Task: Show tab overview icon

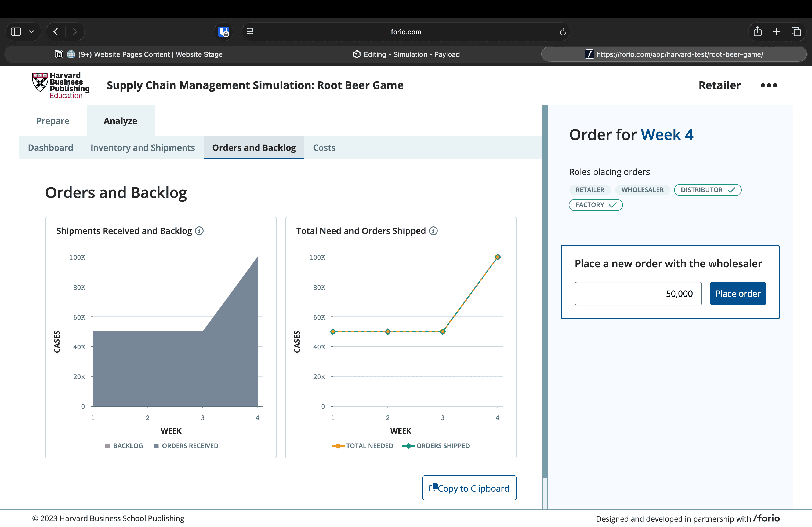Action: click(x=796, y=32)
